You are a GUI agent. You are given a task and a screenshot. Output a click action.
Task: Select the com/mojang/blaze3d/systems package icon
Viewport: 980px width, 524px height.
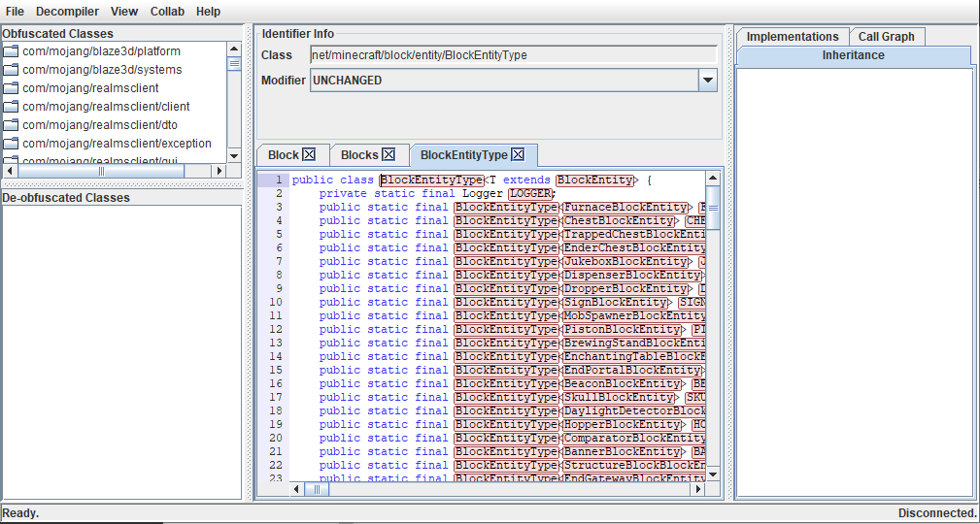[12, 70]
